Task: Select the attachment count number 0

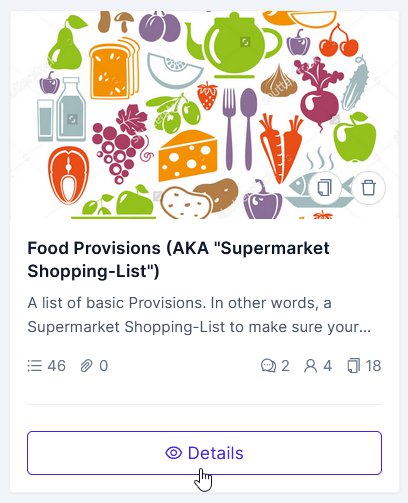Action: click(x=104, y=366)
